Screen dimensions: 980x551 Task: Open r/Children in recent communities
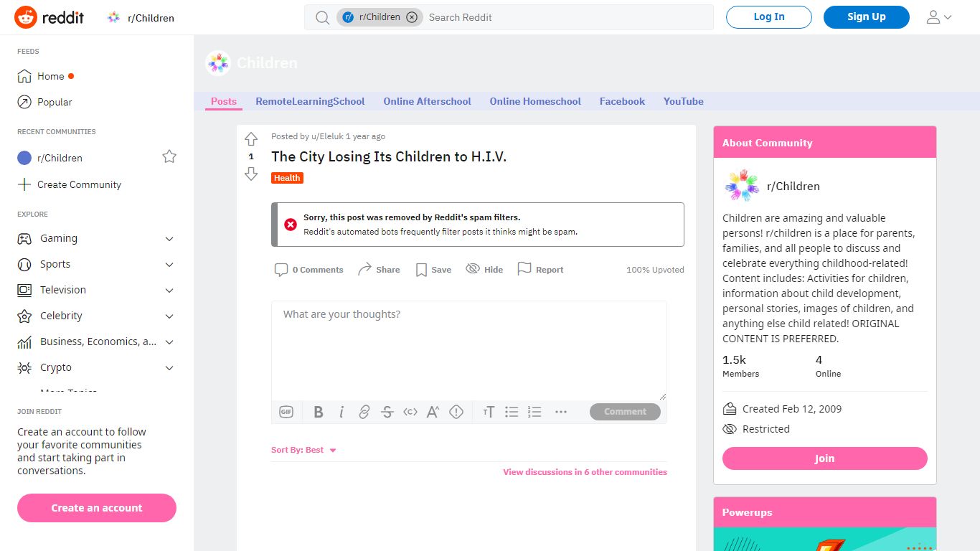click(60, 158)
